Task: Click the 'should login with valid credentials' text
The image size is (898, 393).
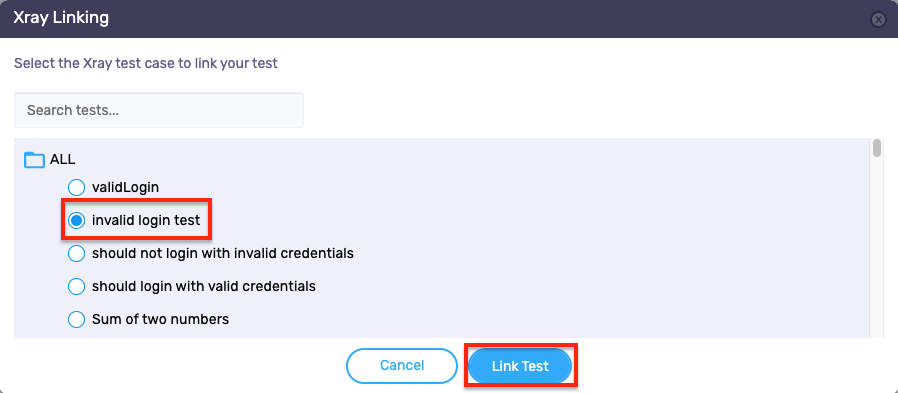Action: coord(204,286)
